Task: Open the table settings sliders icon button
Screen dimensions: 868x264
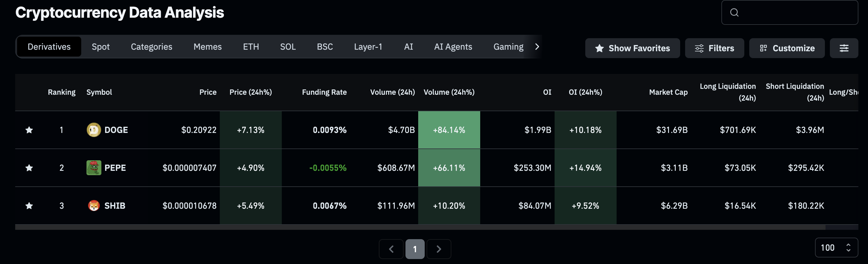Action: (x=844, y=48)
